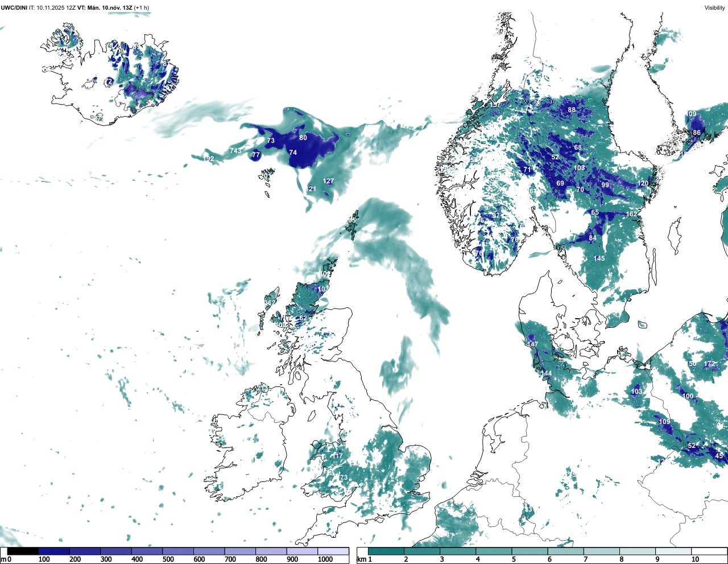
Task: Click the 1–2 km dark teal swatch
Action: point(386,551)
